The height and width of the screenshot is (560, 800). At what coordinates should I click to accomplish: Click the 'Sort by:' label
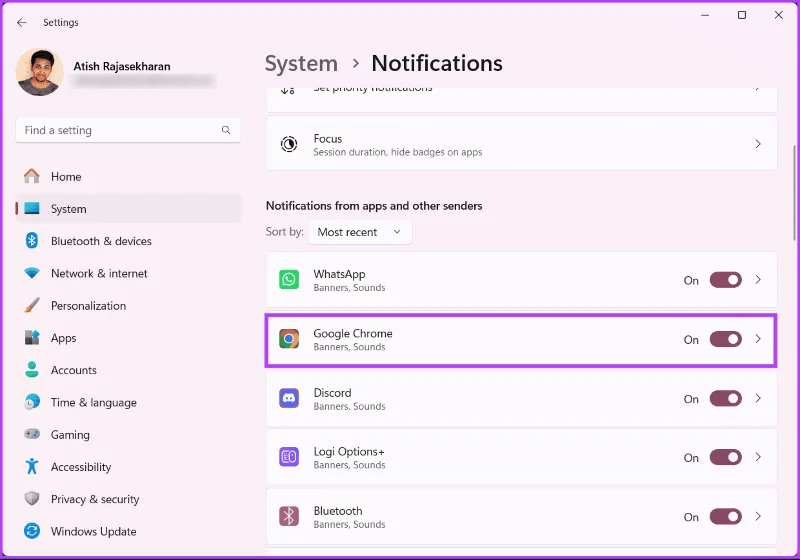click(285, 232)
